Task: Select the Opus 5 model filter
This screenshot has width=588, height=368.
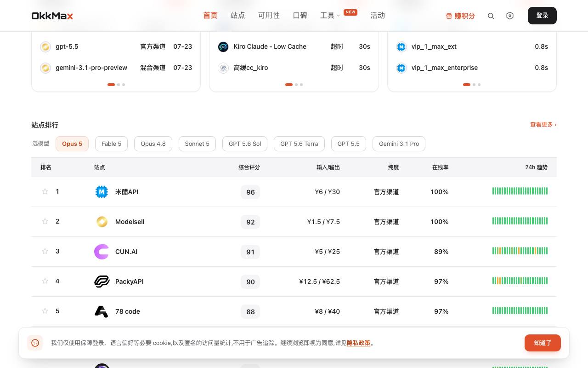Action: [x=72, y=144]
